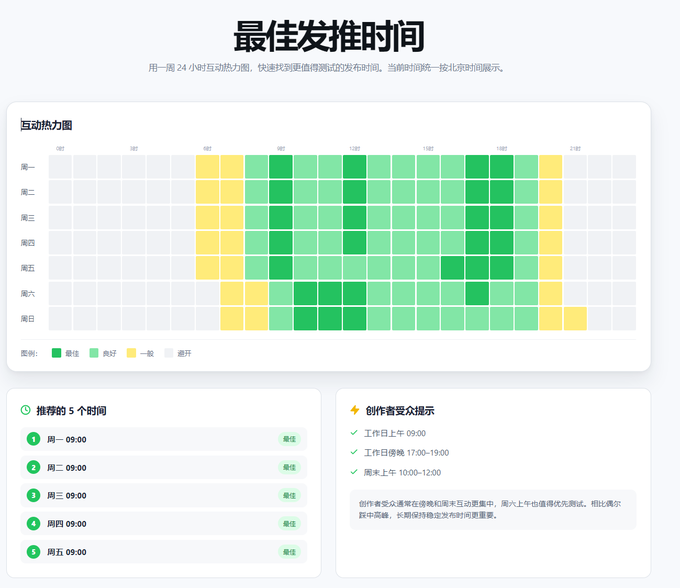Click the 最佳 badge in the 周一 09:00 row

289,439
